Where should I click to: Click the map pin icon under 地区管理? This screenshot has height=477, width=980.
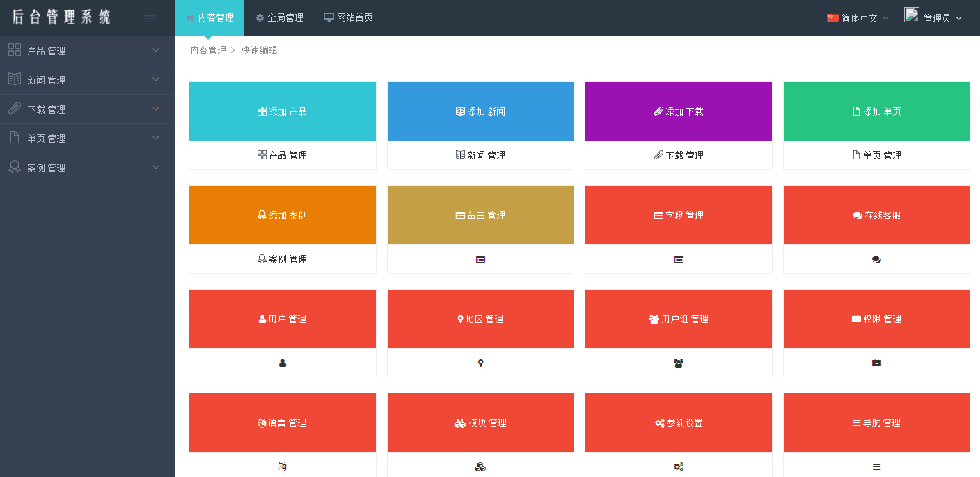(x=480, y=363)
